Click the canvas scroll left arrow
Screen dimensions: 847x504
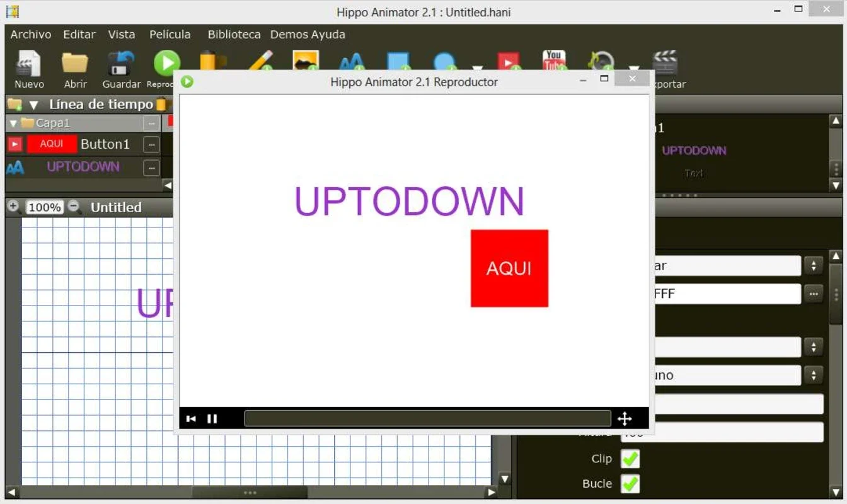pos(11,493)
